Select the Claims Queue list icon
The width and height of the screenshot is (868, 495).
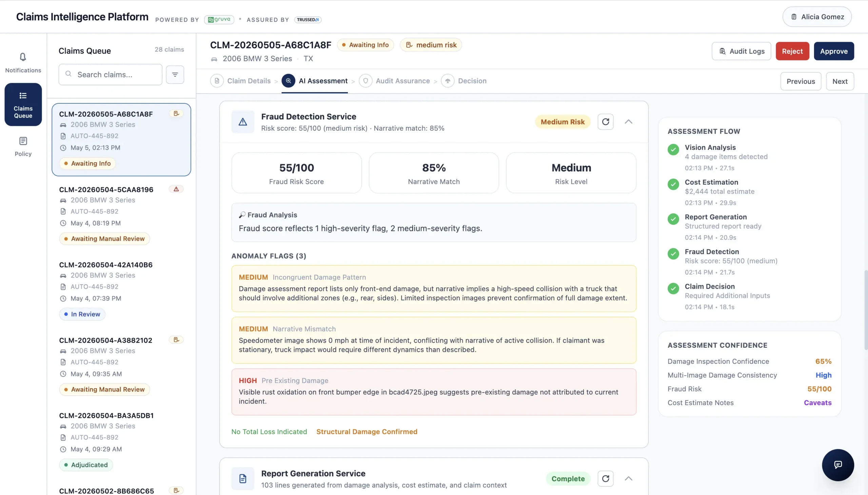click(23, 96)
